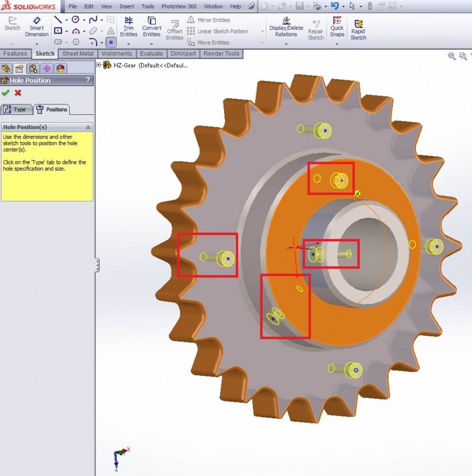The height and width of the screenshot is (476, 472).
Task: Expand the HZ-Gear feature tree node
Action: [x=98, y=65]
